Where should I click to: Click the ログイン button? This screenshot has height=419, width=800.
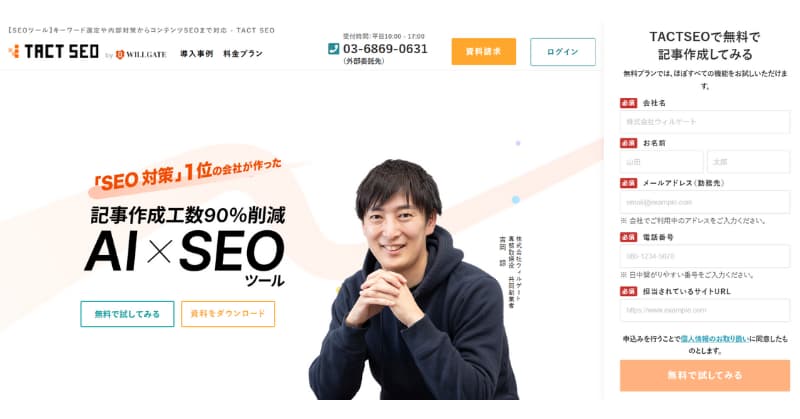[x=563, y=52]
